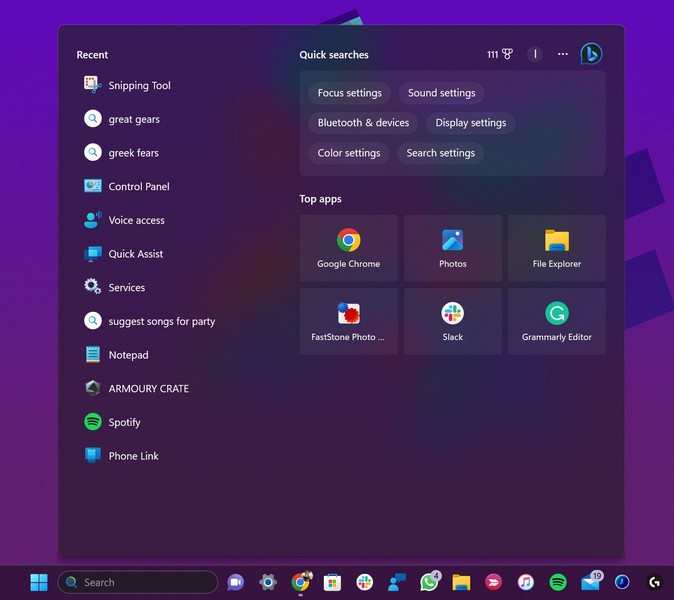Viewport: 674px width, 600px height.
Task: Launch Photos from Top apps
Action: tap(452, 248)
